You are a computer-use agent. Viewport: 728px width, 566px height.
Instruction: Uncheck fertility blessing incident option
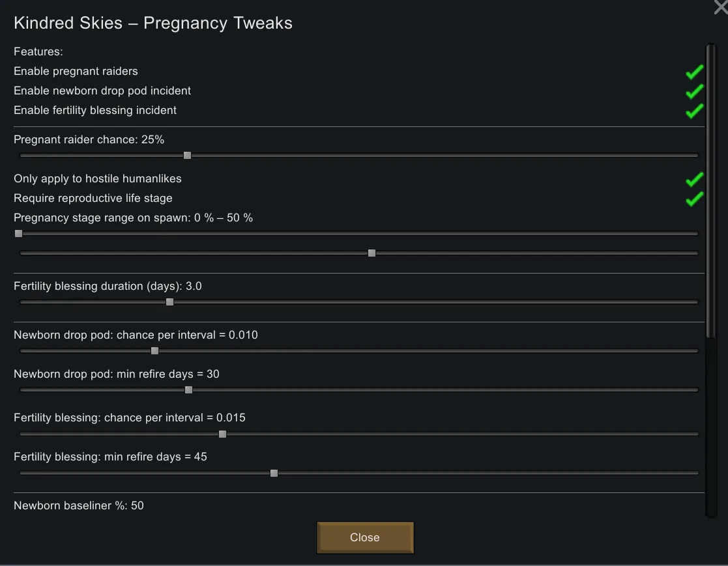(x=694, y=111)
